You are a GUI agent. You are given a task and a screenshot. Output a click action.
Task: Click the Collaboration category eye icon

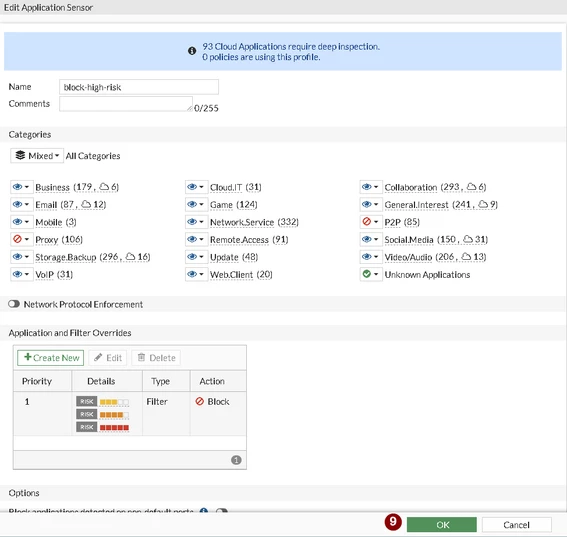(367, 187)
